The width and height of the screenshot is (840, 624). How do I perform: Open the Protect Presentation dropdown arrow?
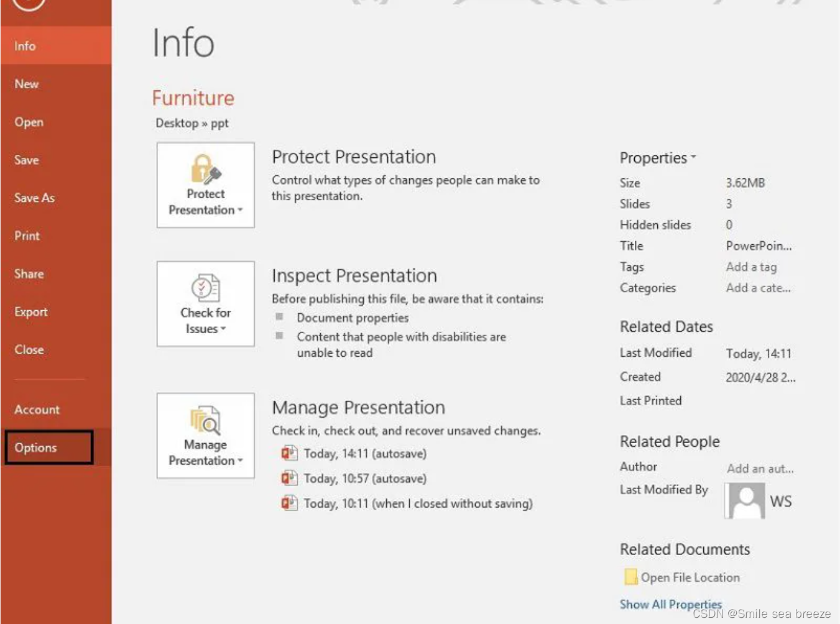(x=240, y=210)
